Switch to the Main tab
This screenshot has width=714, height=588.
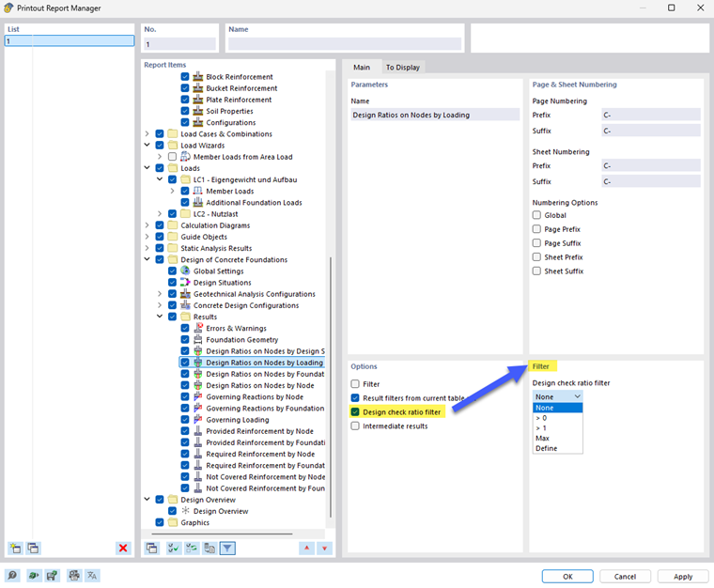(362, 68)
